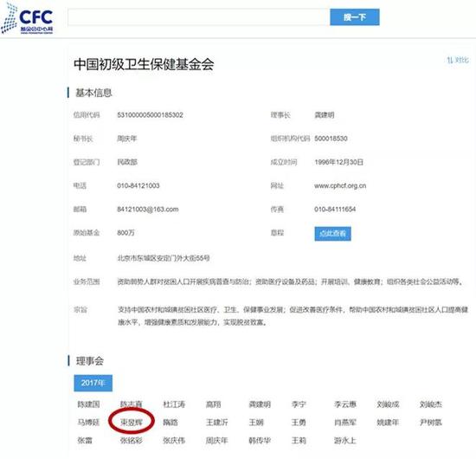Viewport: 476px width, 459px height.
Task: Click the 对比 compare link
Action: click(458, 60)
